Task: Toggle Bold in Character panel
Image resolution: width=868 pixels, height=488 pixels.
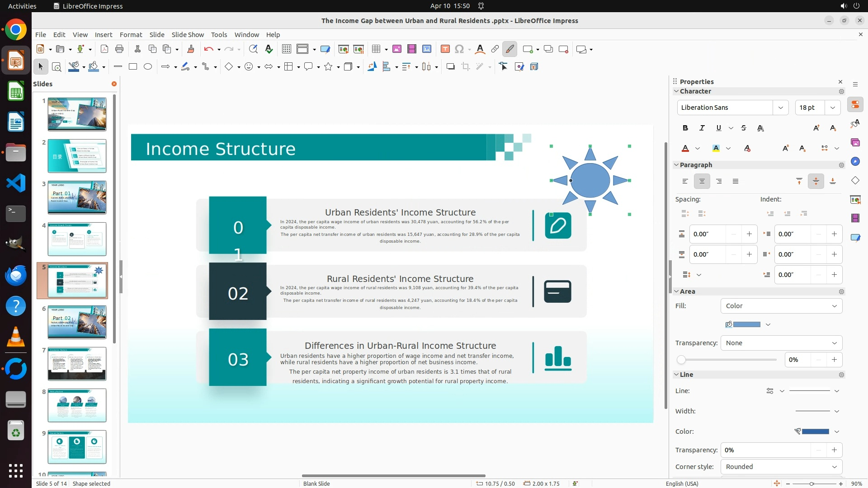Action: pos(685,128)
